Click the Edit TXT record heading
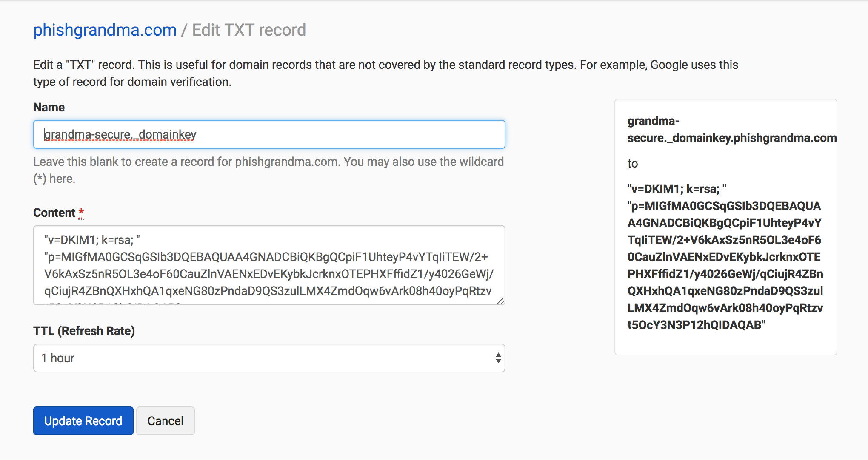The image size is (868, 460). click(249, 30)
